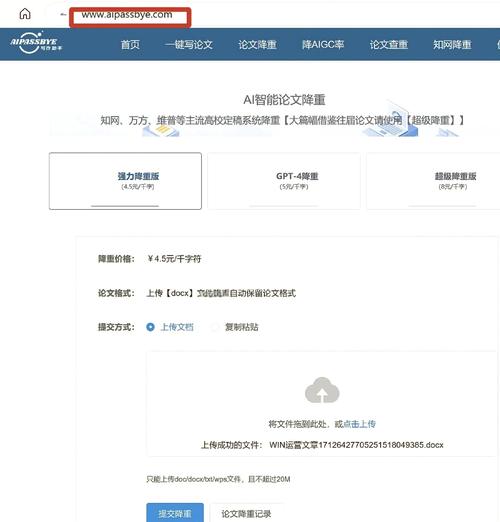Select the 超级降重版 plan tab
Image resolution: width=500 pixels, height=522 pixels.
click(433, 181)
